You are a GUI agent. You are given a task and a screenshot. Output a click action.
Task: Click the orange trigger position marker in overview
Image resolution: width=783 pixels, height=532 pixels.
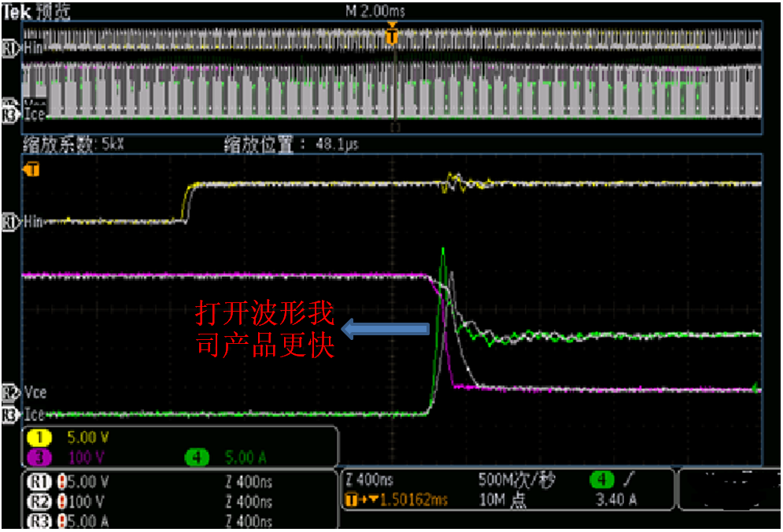coord(393,35)
